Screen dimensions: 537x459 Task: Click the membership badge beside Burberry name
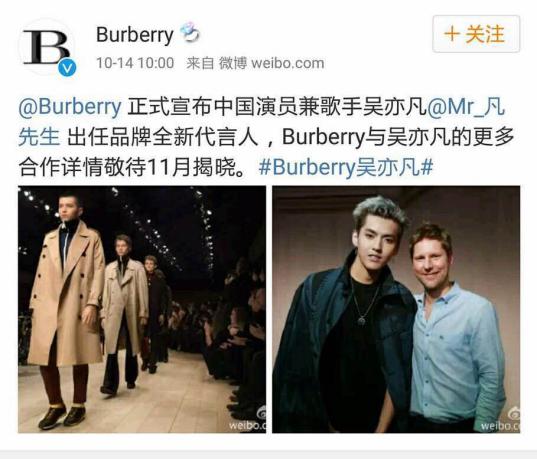(x=190, y=33)
